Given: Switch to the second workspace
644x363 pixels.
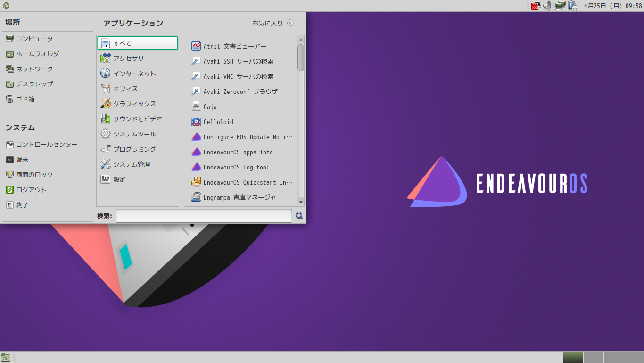Looking at the screenshot, I should [x=594, y=357].
